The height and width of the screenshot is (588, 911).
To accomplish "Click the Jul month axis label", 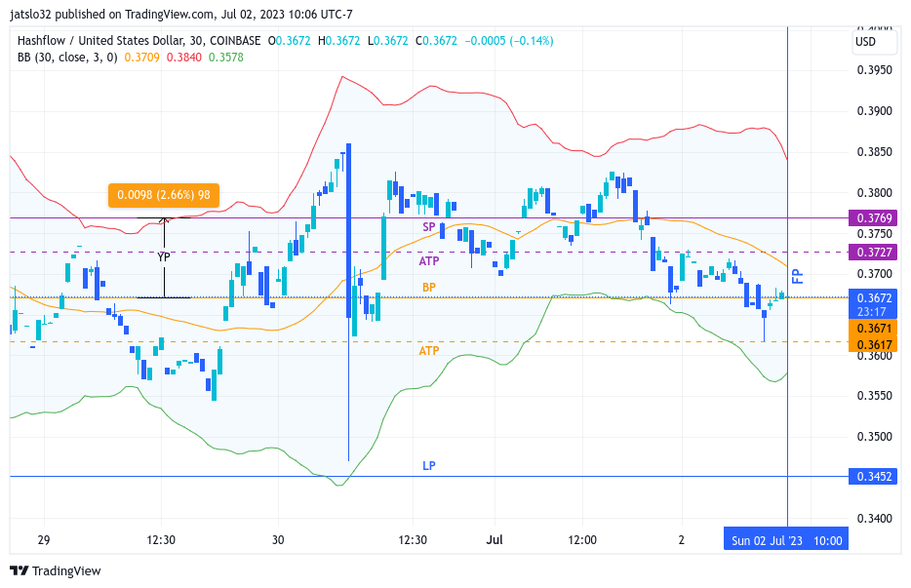I will point(495,540).
